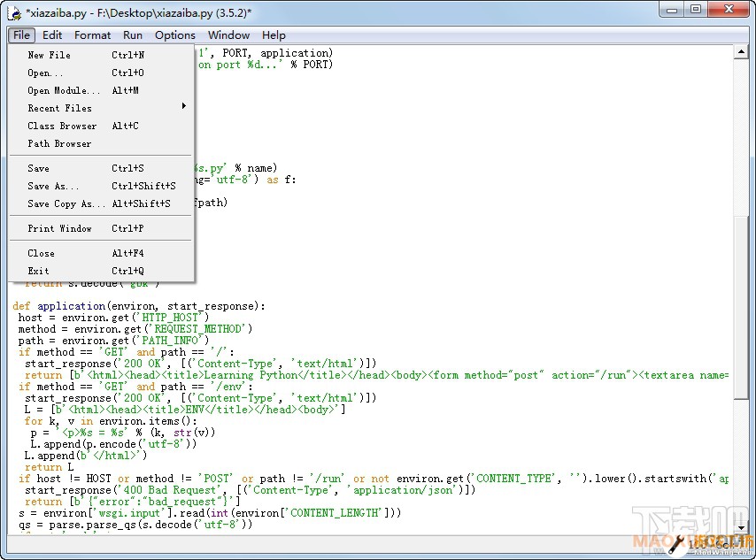756x560 pixels.
Task: Maximize the xiazaiba.py window
Action: (695, 9)
